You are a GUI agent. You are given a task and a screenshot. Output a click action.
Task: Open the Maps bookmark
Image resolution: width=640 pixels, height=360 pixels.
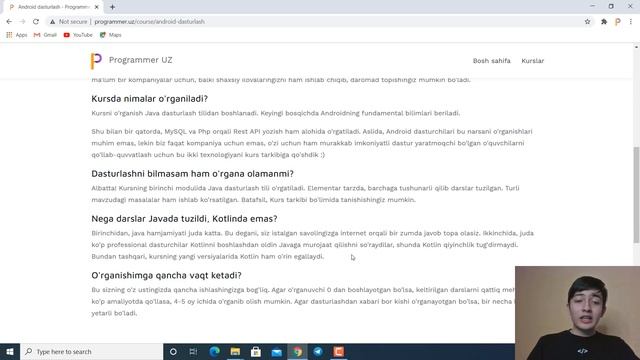[111, 35]
